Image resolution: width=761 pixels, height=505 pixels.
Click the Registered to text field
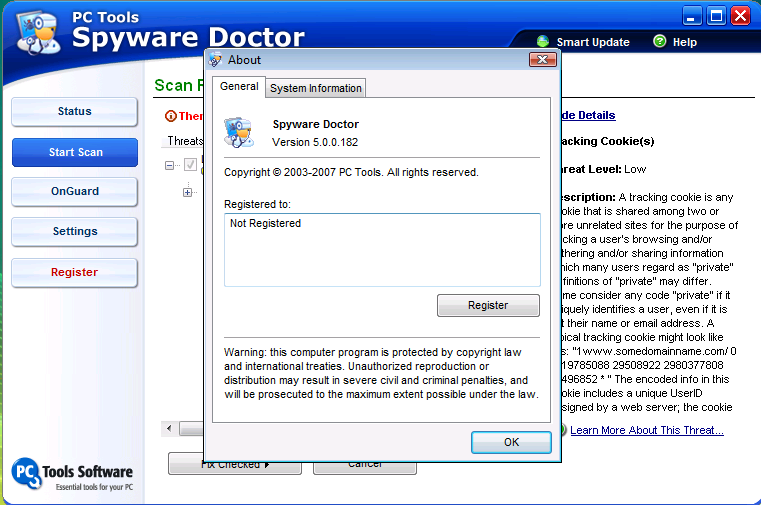[382, 250]
